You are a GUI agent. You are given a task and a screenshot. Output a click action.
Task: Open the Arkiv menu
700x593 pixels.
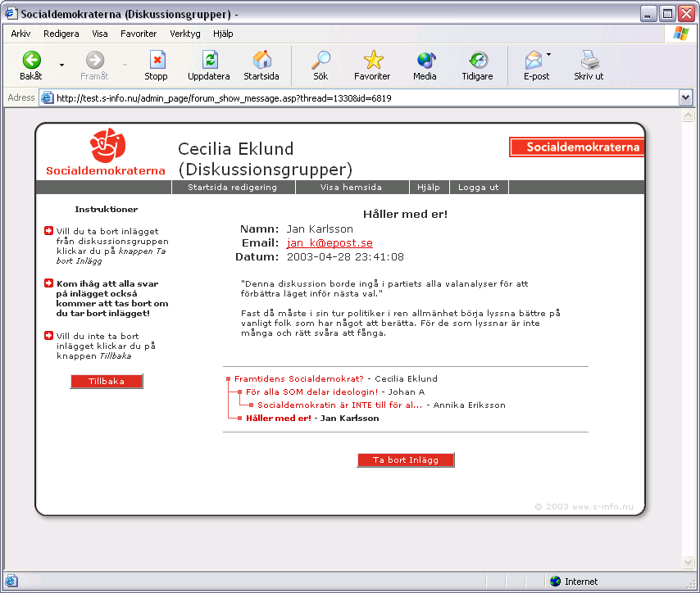20,34
